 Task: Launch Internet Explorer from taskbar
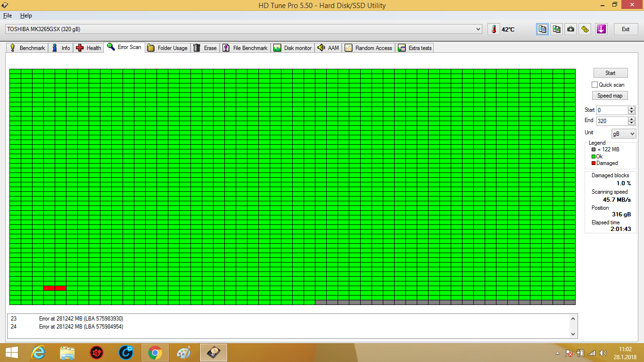coord(38,353)
